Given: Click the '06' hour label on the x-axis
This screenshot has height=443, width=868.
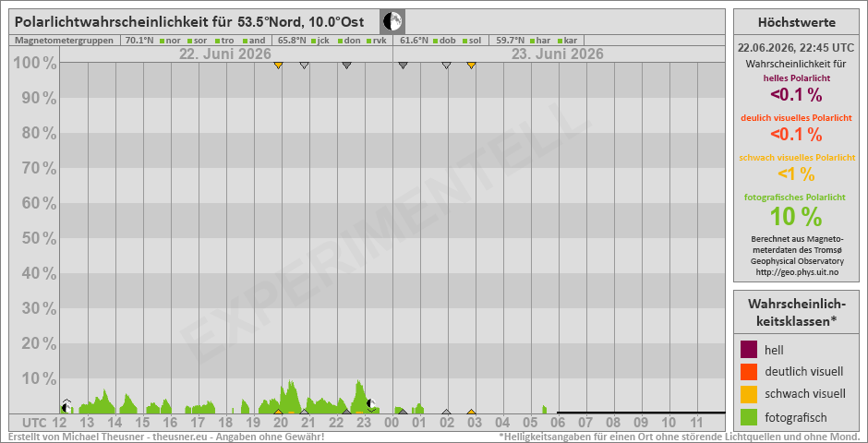Looking at the screenshot, I should (558, 423).
